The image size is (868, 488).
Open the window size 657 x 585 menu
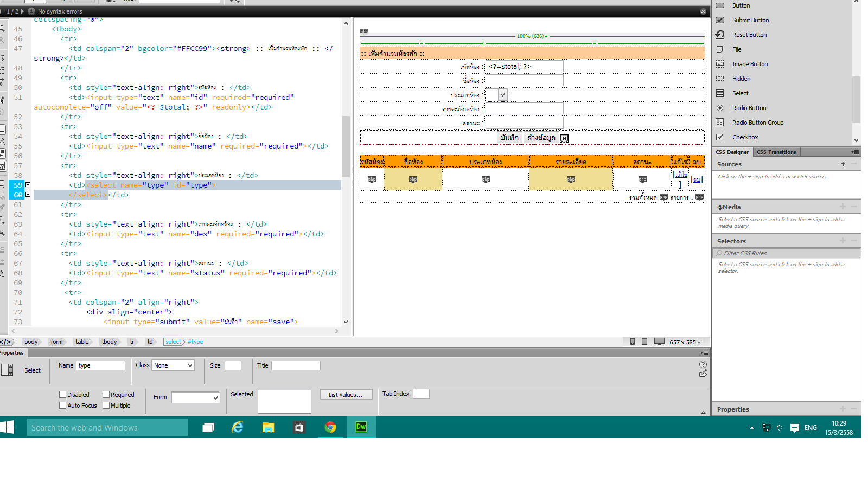pyautogui.click(x=685, y=342)
